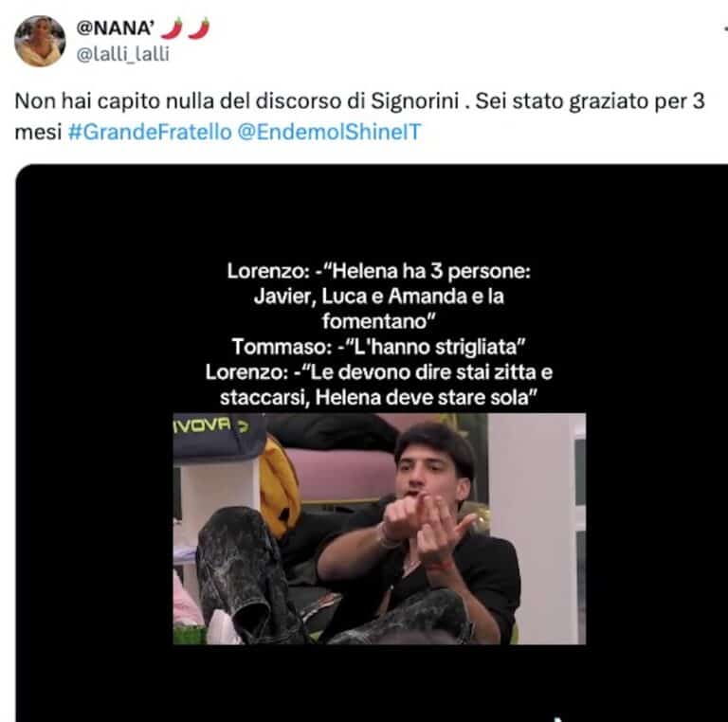Viewport: 728px width, 722px height.
Task: Click the 'Sei stato graziato per 3' text
Action: pyautogui.click(x=591, y=100)
